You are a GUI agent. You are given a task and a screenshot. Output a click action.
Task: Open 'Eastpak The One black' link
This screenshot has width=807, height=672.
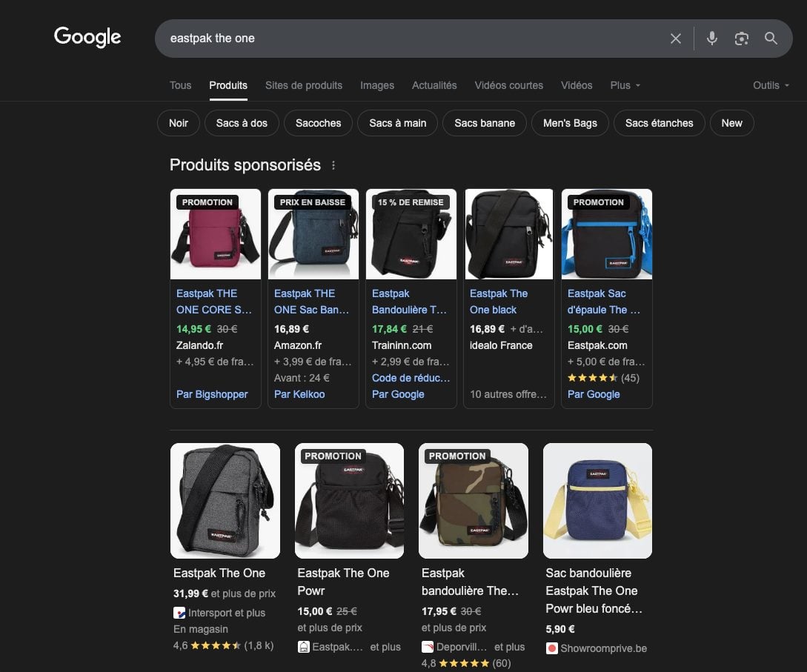pos(499,302)
